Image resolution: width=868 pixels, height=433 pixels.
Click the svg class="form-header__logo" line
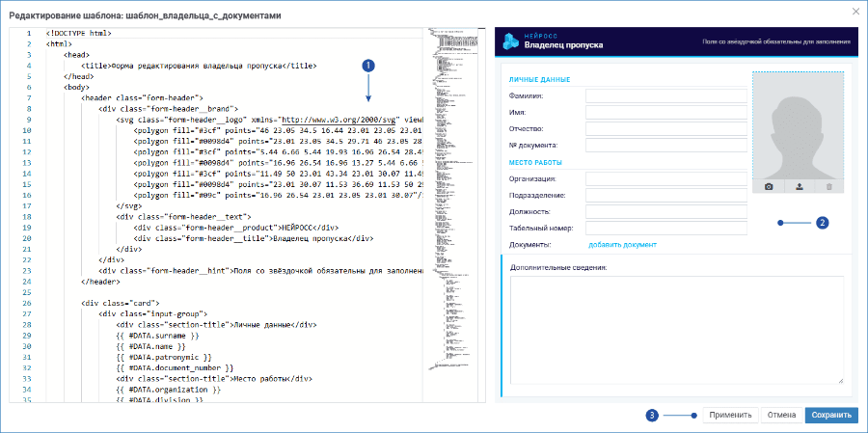(x=269, y=120)
